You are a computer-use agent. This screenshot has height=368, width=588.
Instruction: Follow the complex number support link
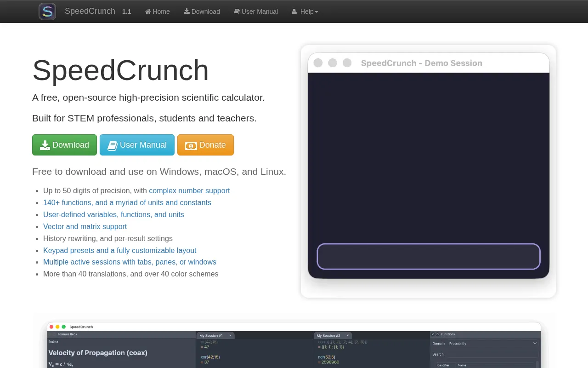[x=189, y=190]
